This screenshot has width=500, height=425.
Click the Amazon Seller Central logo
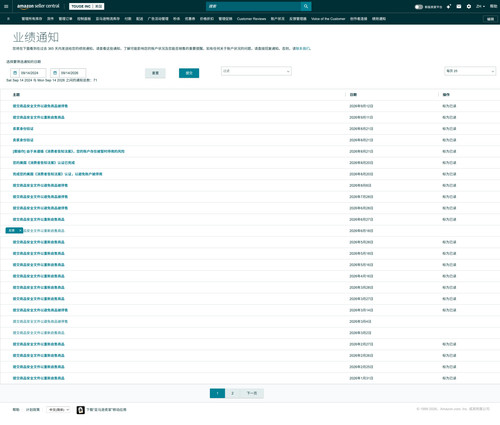(38, 6)
